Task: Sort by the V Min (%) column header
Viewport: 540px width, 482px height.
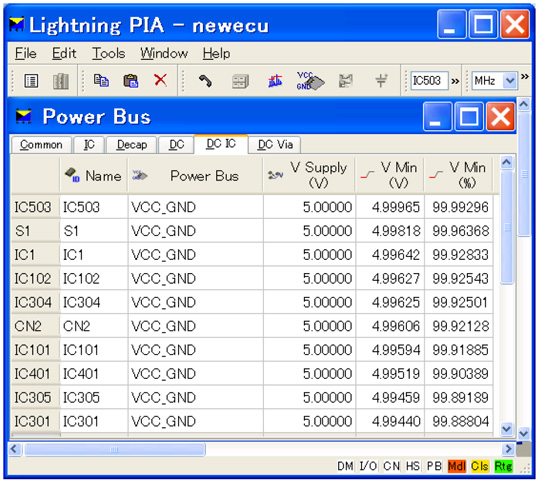Action: [x=459, y=176]
